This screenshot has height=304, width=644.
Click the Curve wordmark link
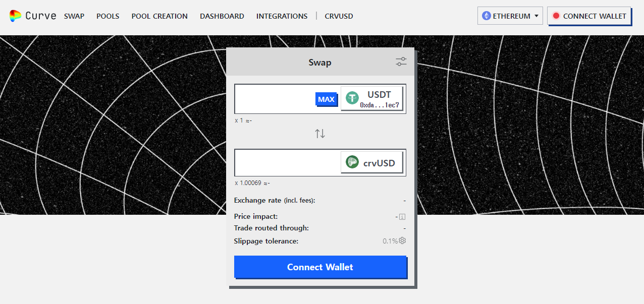tap(40, 16)
